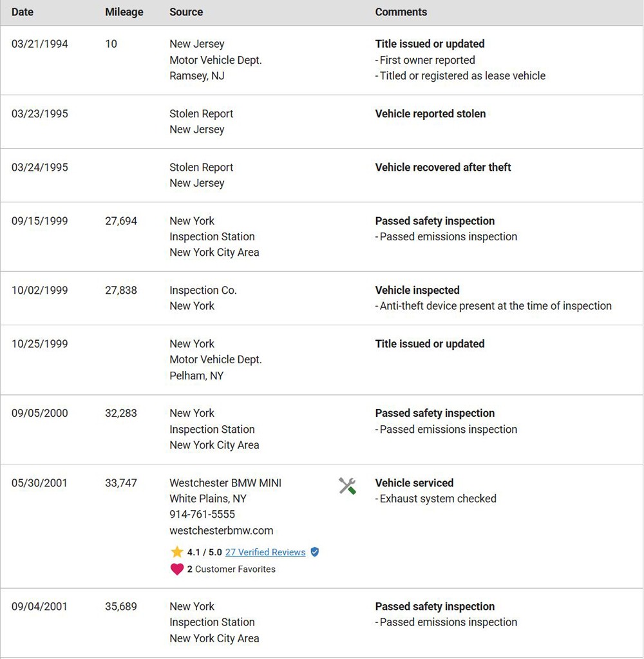The width and height of the screenshot is (644, 659).
Task: Click the Source column header
Action: pyautogui.click(x=186, y=12)
